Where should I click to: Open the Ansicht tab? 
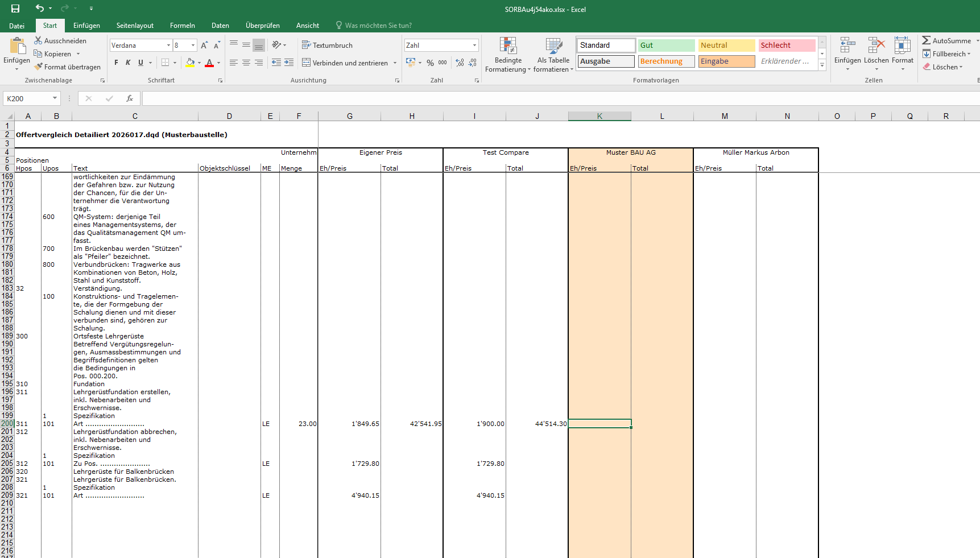point(308,26)
